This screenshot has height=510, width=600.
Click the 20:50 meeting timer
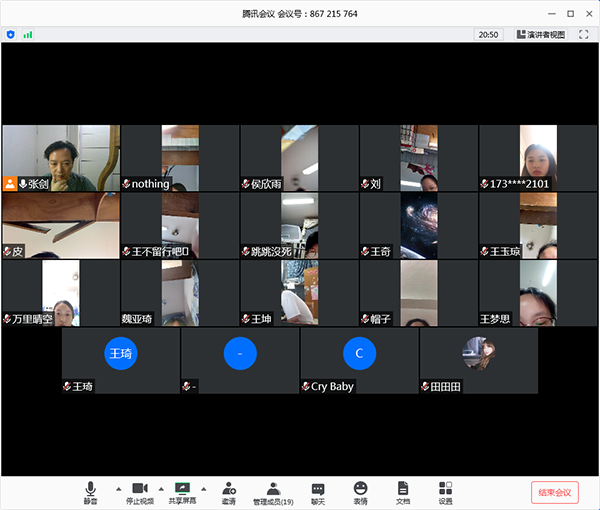coord(488,34)
